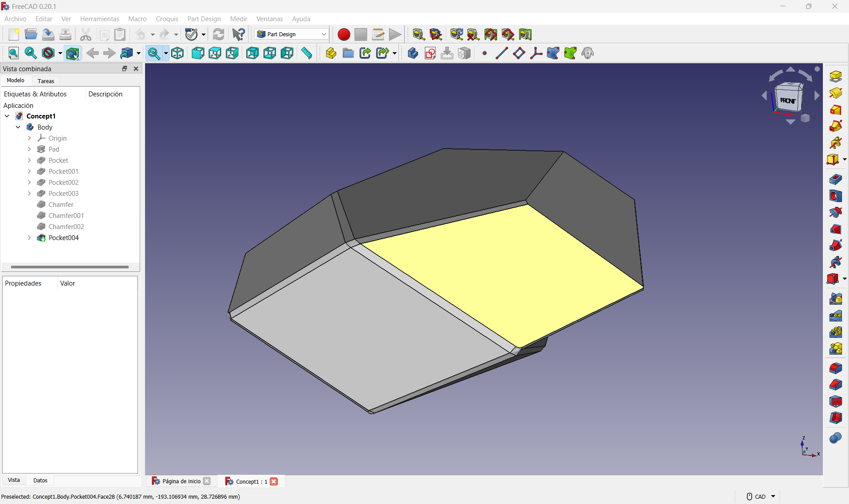849x504 pixels.
Task: Open the CAD navigation style selector
Action: pos(761,496)
